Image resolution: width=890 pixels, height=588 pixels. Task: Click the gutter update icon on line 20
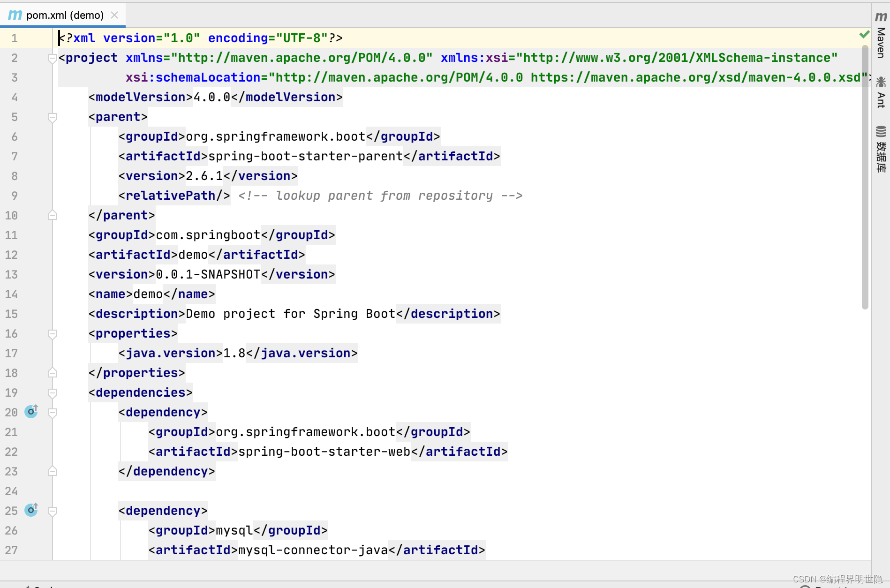click(31, 412)
